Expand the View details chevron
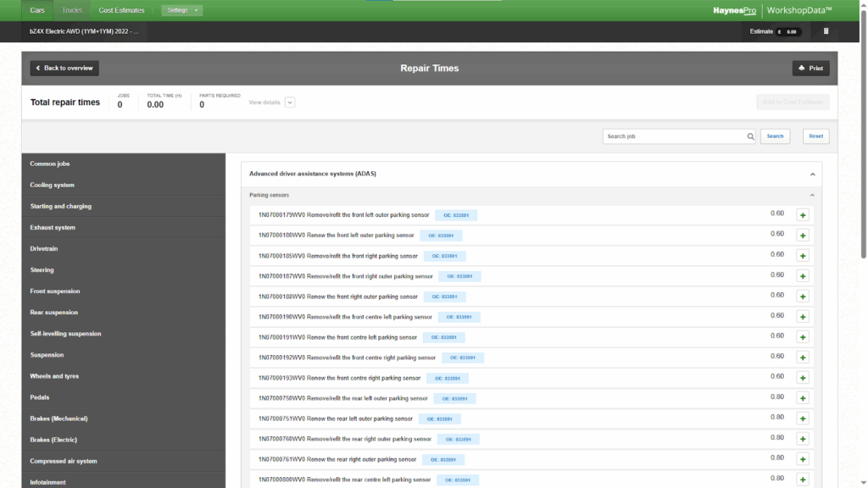 point(290,103)
